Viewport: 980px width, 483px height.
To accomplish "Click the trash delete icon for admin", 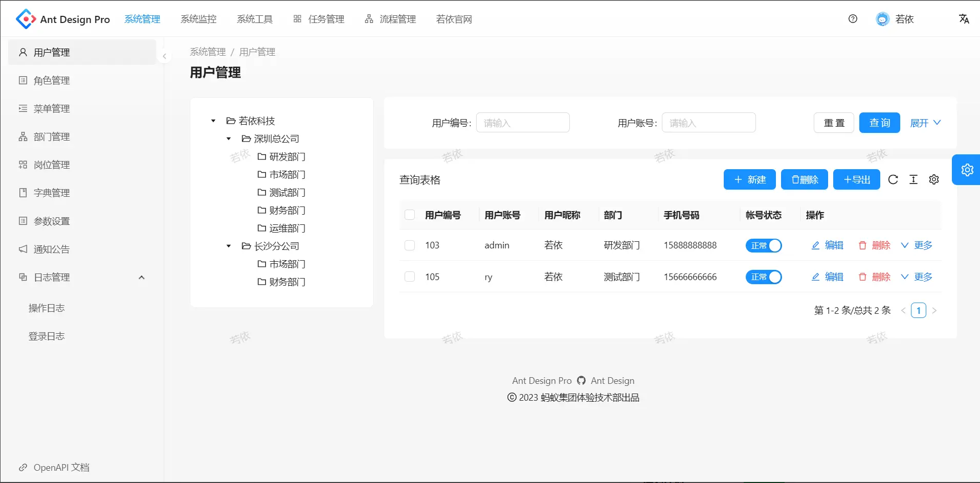I will point(862,245).
